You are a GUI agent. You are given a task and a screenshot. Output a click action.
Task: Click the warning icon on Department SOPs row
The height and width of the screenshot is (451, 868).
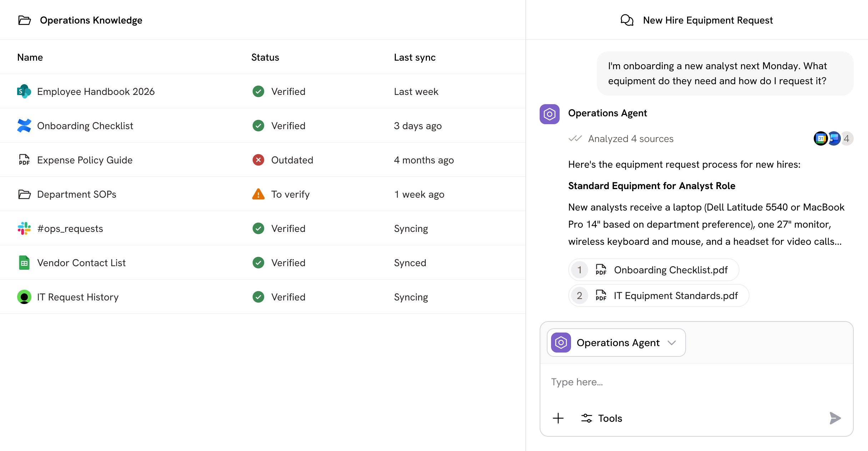click(x=258, y=194)
